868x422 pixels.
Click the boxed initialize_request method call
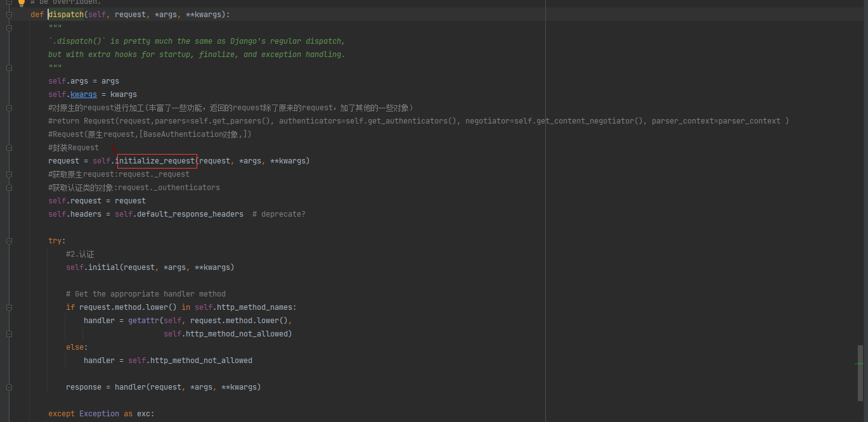click(156, 161)
